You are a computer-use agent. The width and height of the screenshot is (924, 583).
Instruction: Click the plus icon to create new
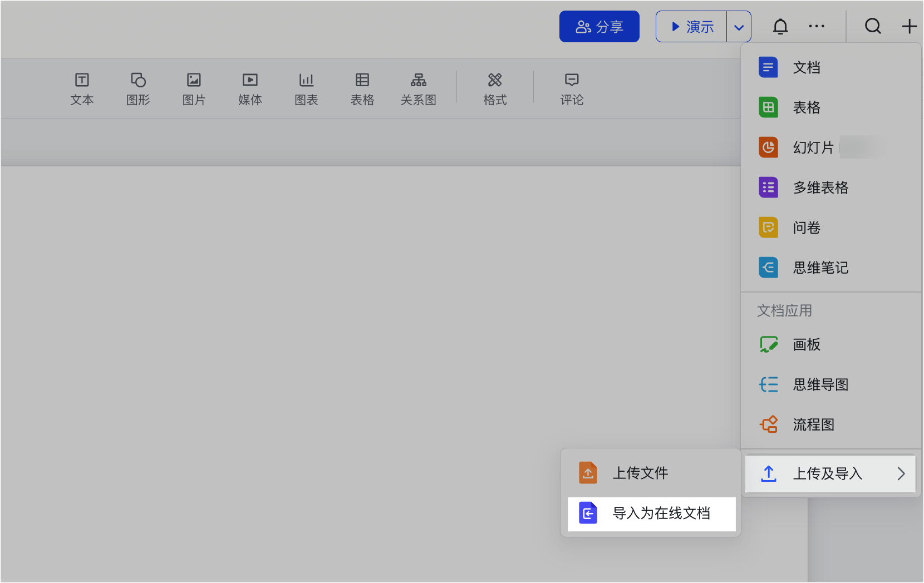click(909, 26)
